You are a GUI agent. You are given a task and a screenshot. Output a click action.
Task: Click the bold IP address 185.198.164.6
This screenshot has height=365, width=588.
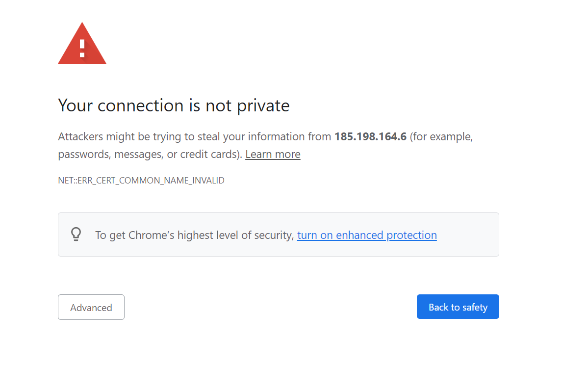pyautogui.click(x=370, y=136)
